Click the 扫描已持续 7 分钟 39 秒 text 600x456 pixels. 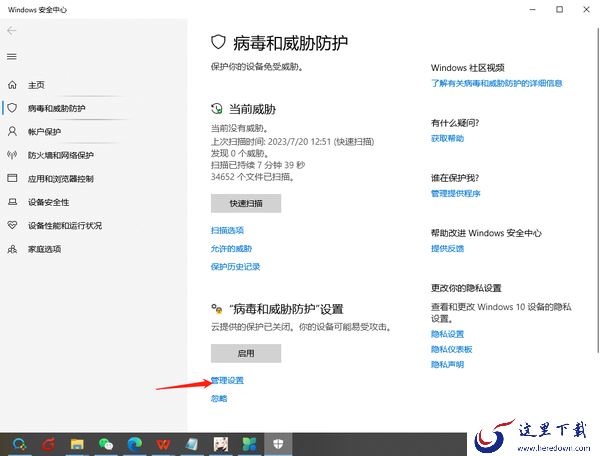[x=258, y=165]
